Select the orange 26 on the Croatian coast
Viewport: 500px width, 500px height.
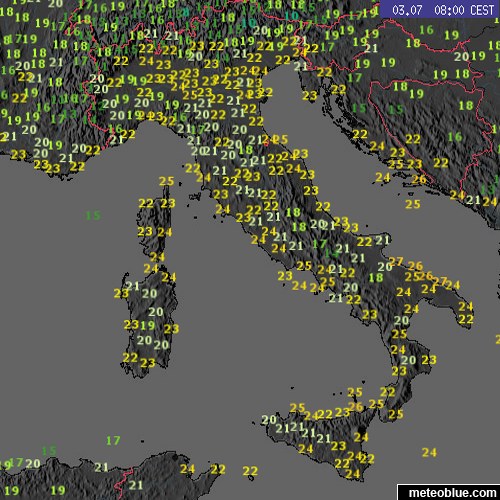tap(419, 179)
